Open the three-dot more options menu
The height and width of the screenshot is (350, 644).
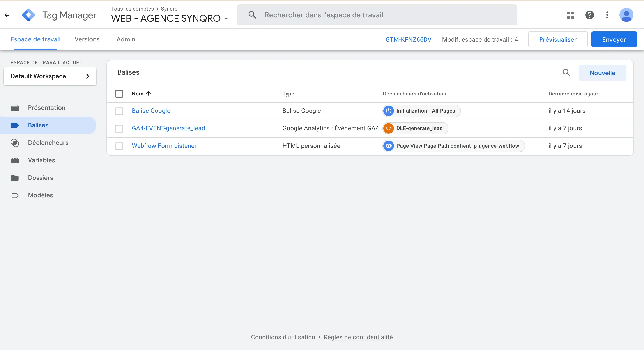click(607, 15)
